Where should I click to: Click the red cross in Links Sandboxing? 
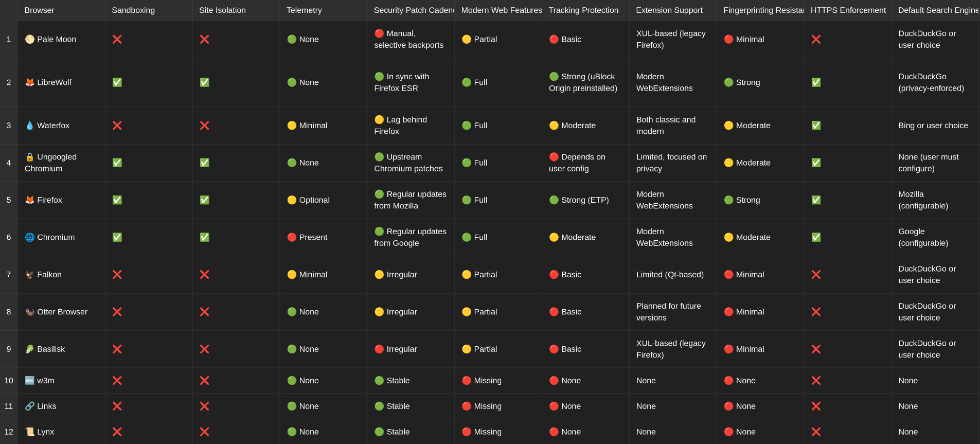coord(117,406)
